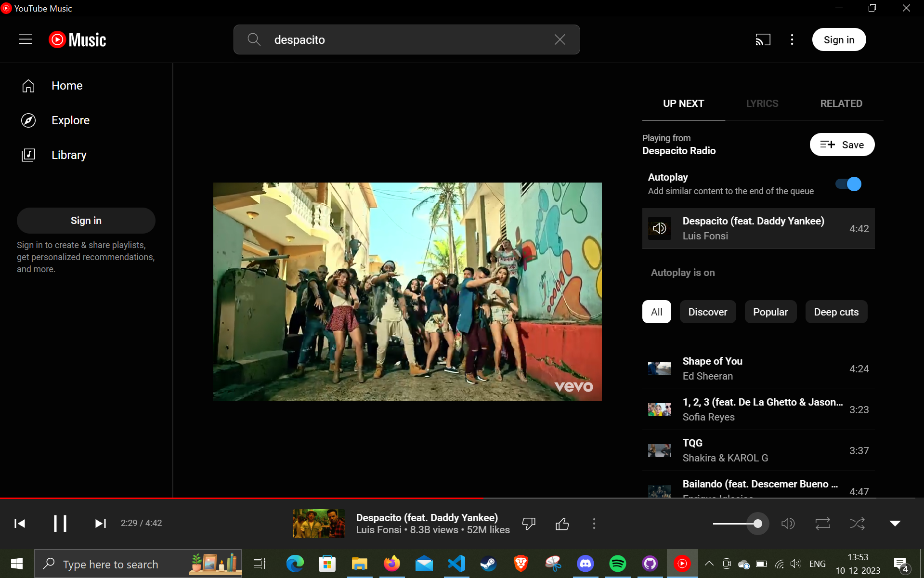Image resolution: width=924 pixels, height=578 pixels.
Task: Select the Deep cuts filter chip
Action: coord(836,312)
